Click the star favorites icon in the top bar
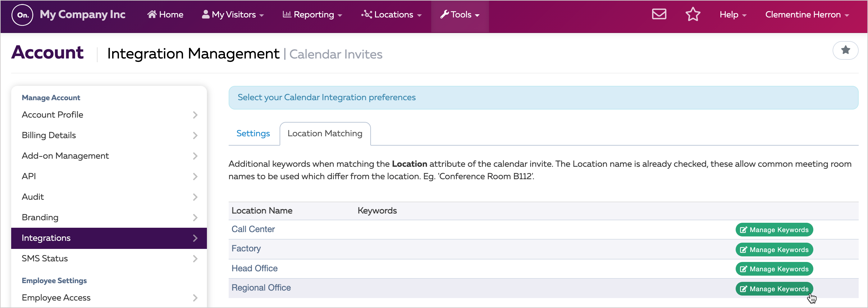Image resolution: width=868 pixels, height=308 pixels. 693,14
